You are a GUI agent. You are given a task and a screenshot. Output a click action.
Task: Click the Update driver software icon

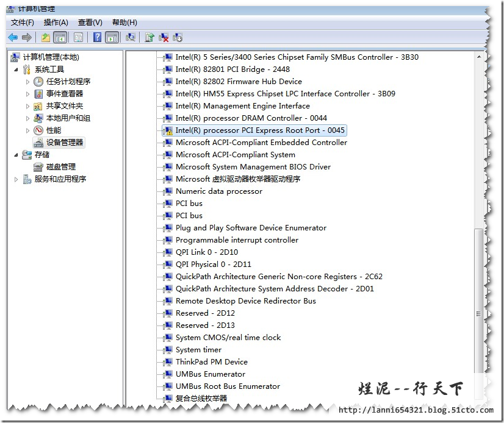pyautogui.click(x=149, y=38)
